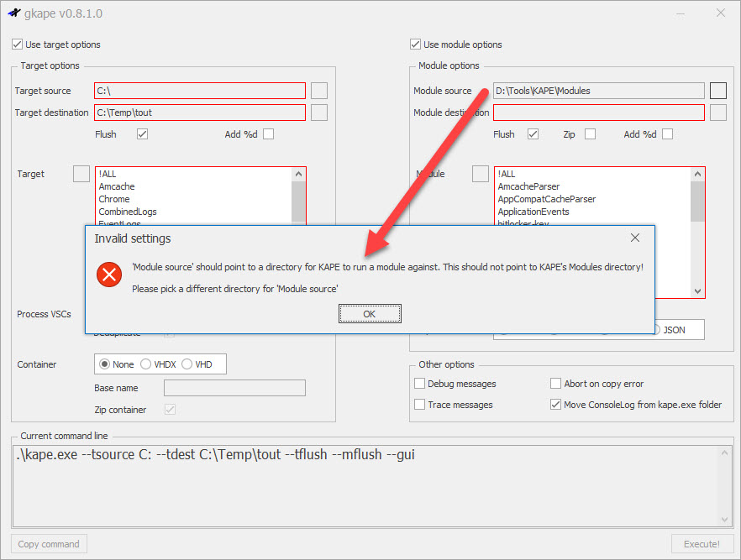Close the Invalid settings dialog with X

tap(634, 238)
